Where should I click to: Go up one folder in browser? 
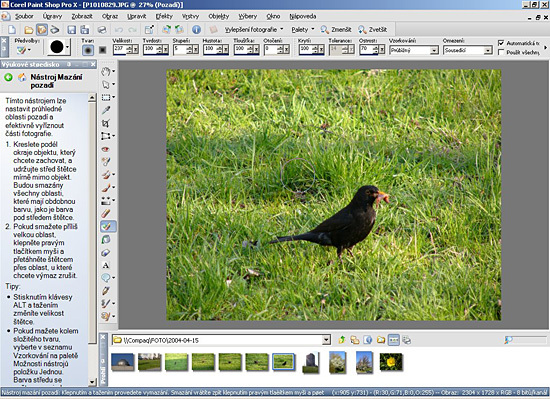[x=342, y=340]
